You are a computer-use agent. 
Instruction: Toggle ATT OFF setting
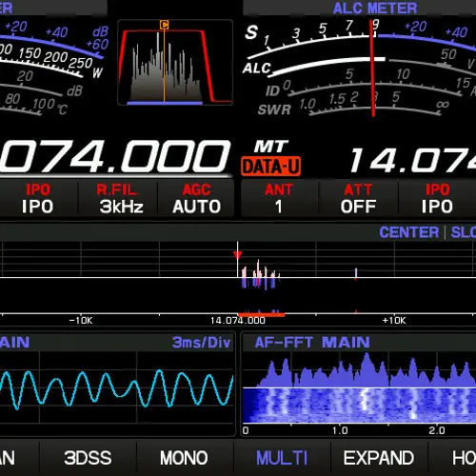(358, 198)
